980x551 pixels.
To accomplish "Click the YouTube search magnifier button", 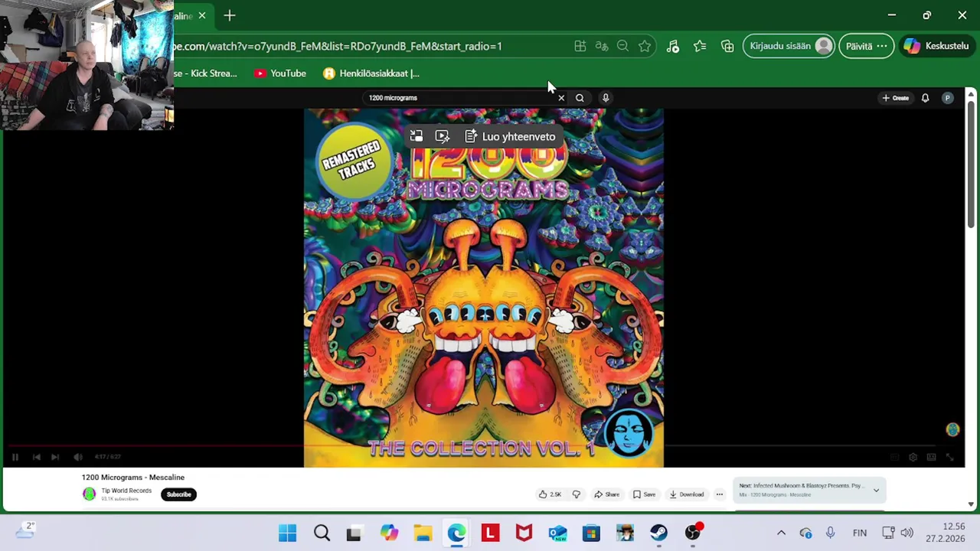I will [x=580, y=98].
